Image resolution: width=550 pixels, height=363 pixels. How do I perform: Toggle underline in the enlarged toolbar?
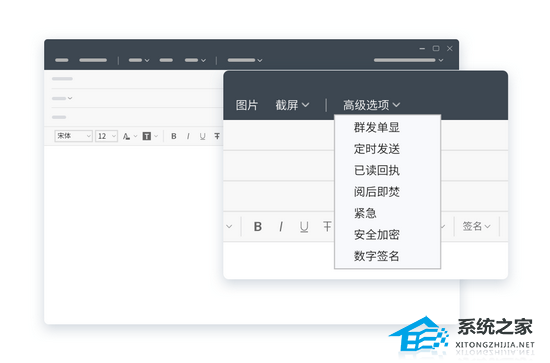(304, 227)
